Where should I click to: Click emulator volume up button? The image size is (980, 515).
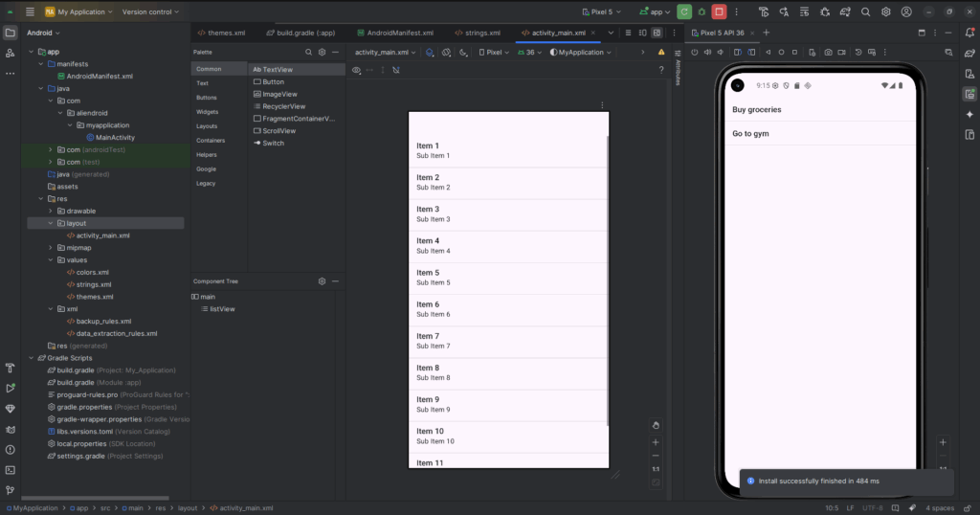pyautogui.click(x=707, y=53)
